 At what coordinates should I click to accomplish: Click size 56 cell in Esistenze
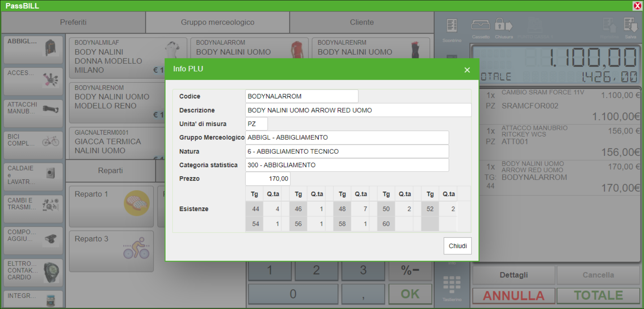point(298,224)
